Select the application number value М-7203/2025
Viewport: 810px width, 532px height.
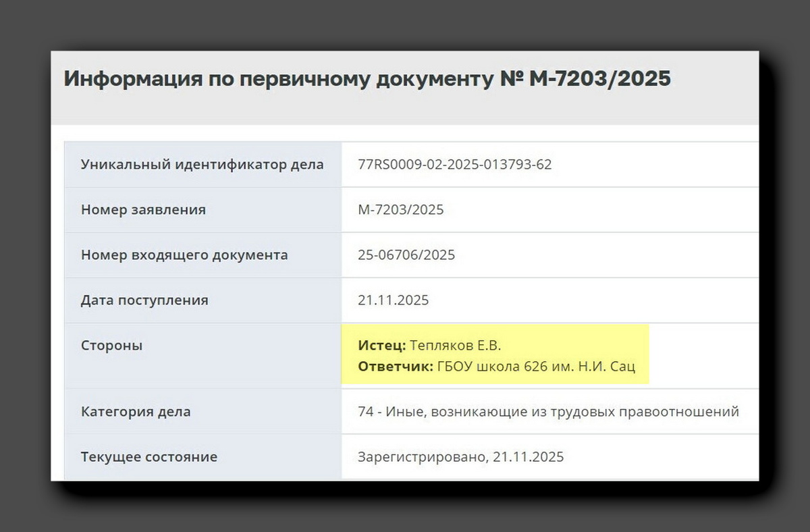pyautogui.click(x=401, y=209)
